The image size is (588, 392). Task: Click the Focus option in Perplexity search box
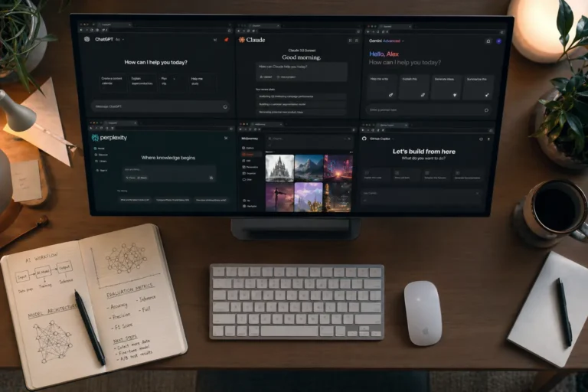pos(131,178)
